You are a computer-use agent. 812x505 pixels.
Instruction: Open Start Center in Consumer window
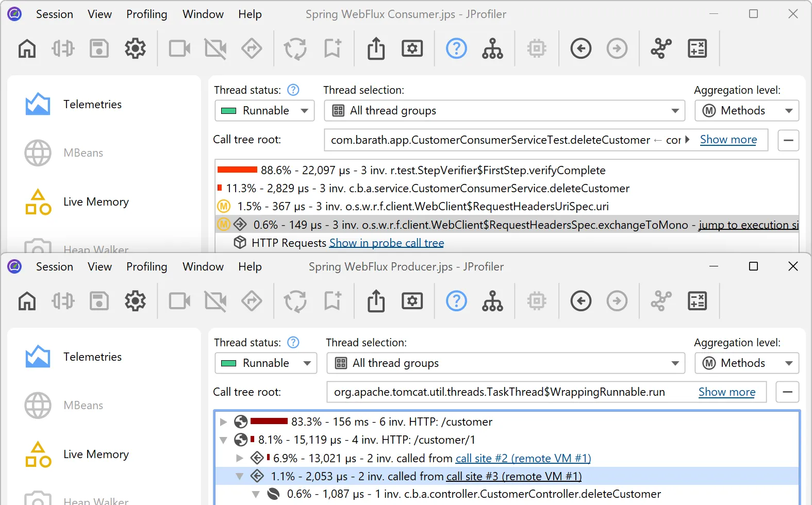[27, 49]
